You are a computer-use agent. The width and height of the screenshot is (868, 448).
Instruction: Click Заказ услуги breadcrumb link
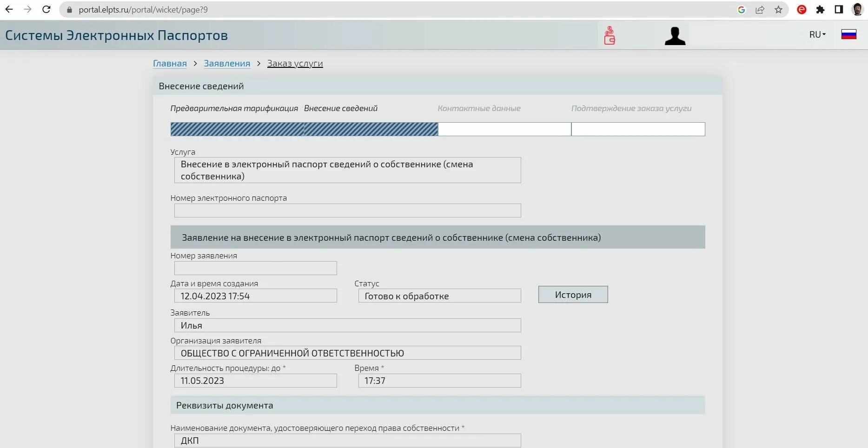(295, 64)
